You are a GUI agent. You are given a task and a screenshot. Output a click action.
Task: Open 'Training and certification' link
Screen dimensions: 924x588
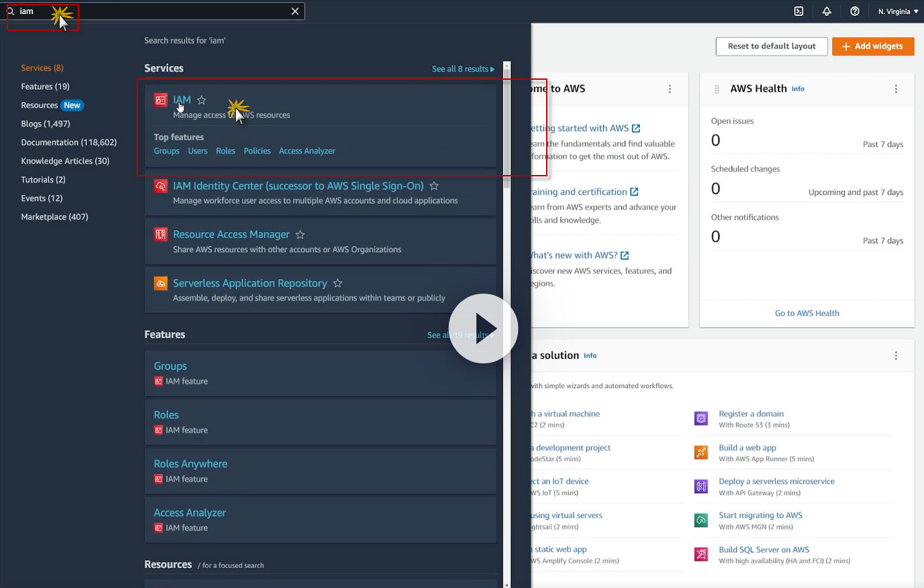pos(585,192)
